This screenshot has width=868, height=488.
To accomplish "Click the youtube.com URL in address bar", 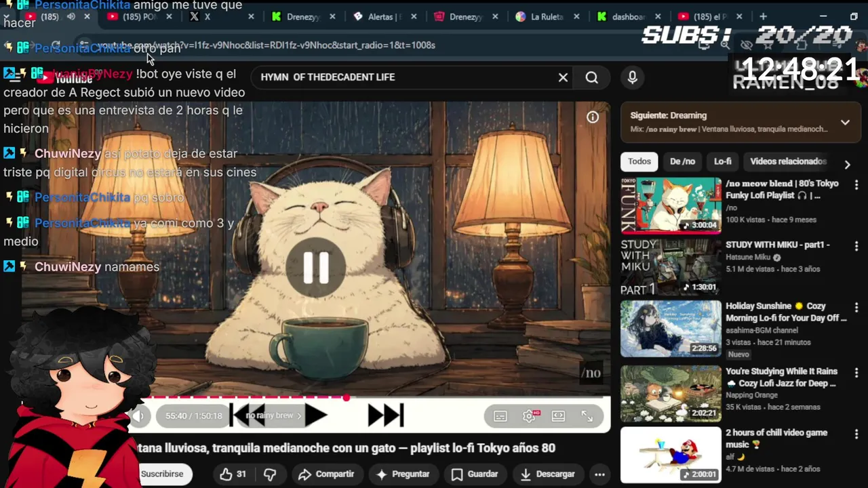I will click(266, 45).
